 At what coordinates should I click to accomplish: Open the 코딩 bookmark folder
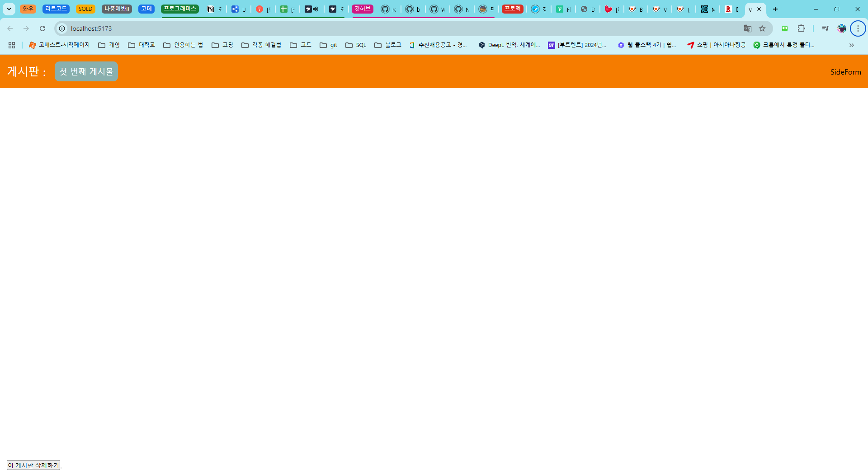pyautogui.click(x=222, y=45)
